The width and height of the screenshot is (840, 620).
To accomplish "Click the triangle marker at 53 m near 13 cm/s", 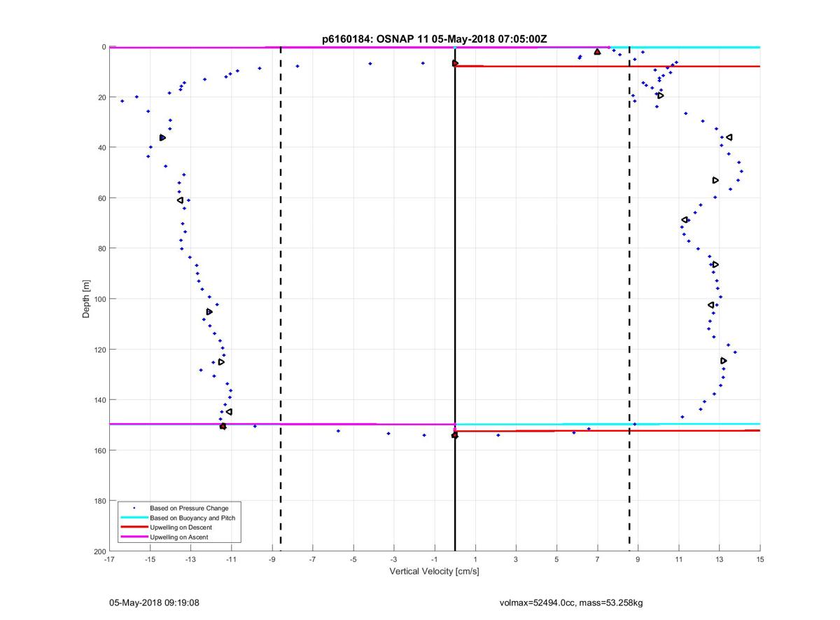I will [x=715, y=180].
